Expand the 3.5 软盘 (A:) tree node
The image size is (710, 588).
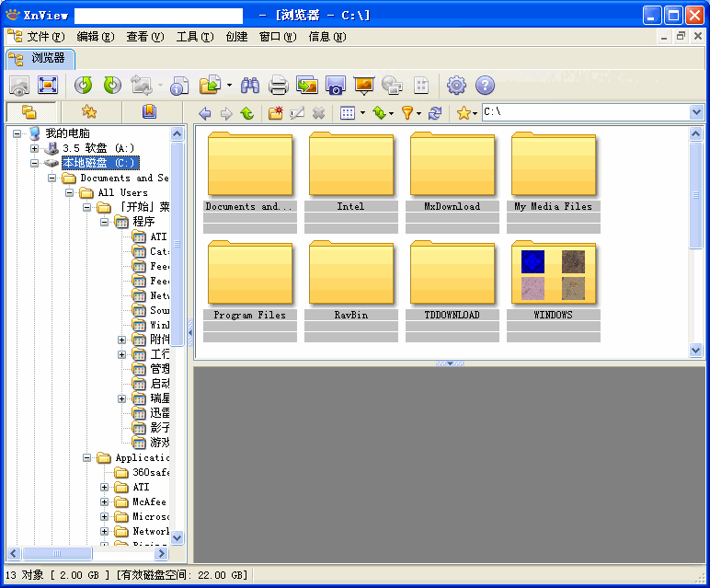pos(35,148)
